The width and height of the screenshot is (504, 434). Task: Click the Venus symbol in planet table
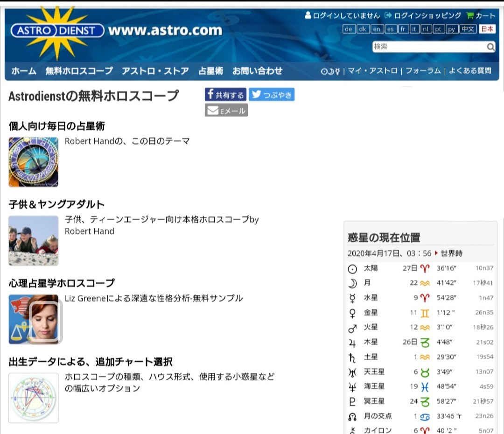352,313
